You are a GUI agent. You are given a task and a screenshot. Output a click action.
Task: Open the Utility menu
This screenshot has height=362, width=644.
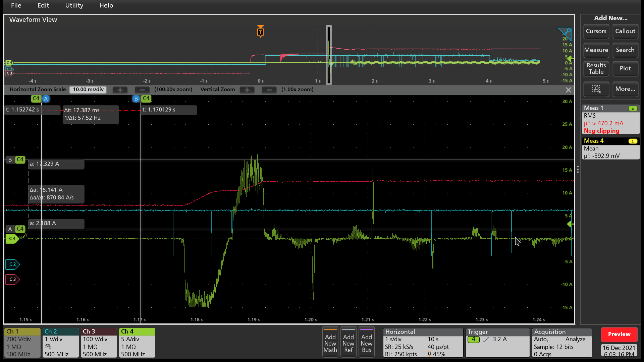74,5
